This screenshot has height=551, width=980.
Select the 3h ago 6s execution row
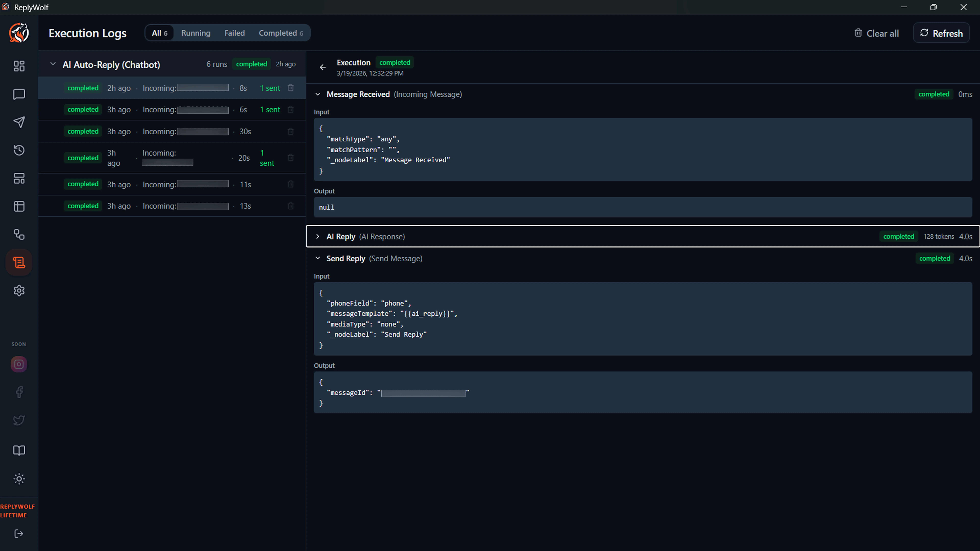click(x=172, y=110)
